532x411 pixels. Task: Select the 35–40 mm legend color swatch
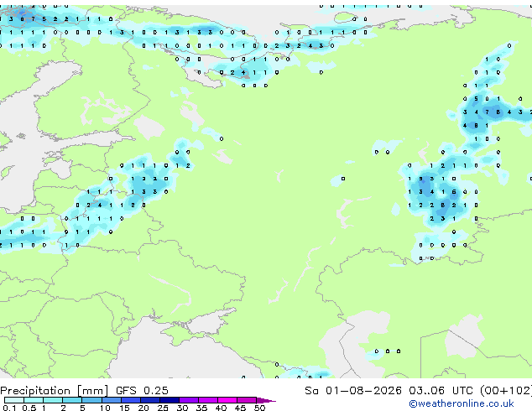(207, 400)
